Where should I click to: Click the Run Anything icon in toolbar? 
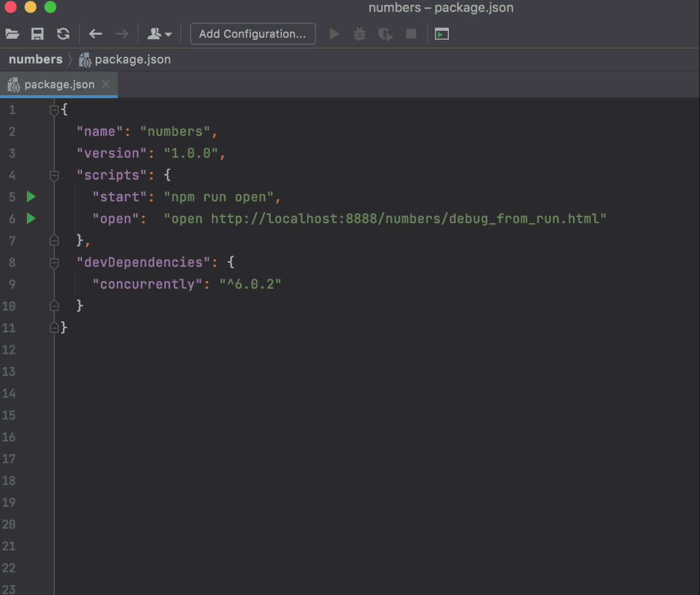click(442, 34)
